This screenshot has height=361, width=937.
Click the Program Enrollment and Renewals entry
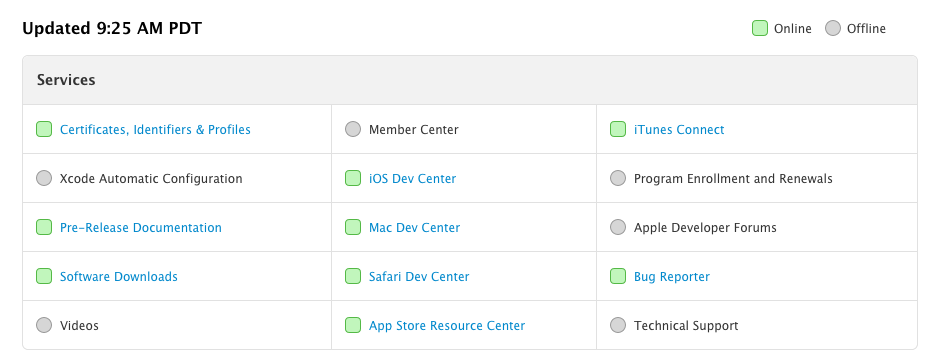tap(733, 179)
